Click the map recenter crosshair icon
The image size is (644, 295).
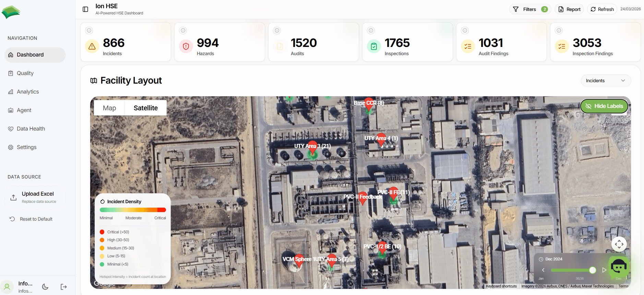[619, 244]
